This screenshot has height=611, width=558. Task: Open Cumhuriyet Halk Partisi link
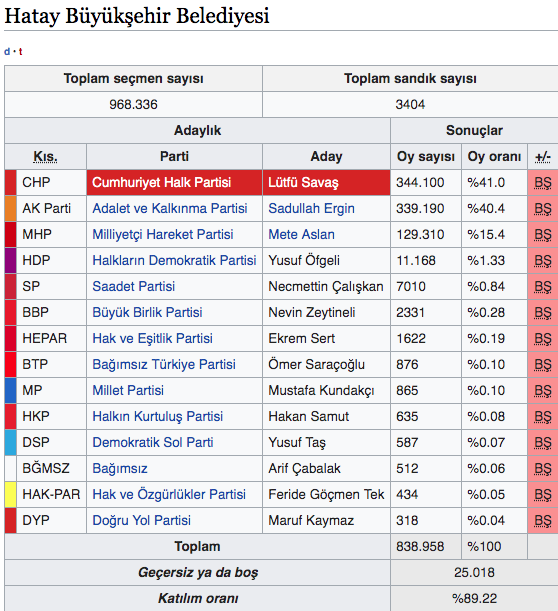point(161,182)
